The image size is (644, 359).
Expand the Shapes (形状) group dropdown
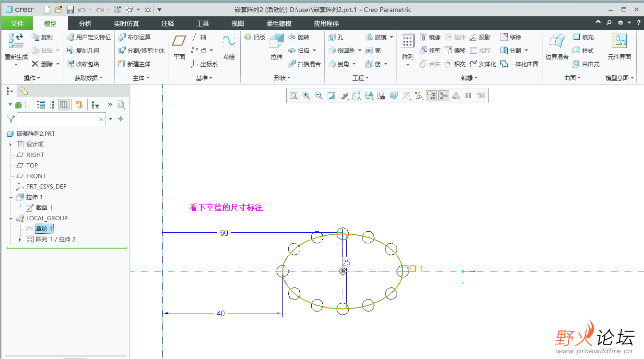click(282, 78)
